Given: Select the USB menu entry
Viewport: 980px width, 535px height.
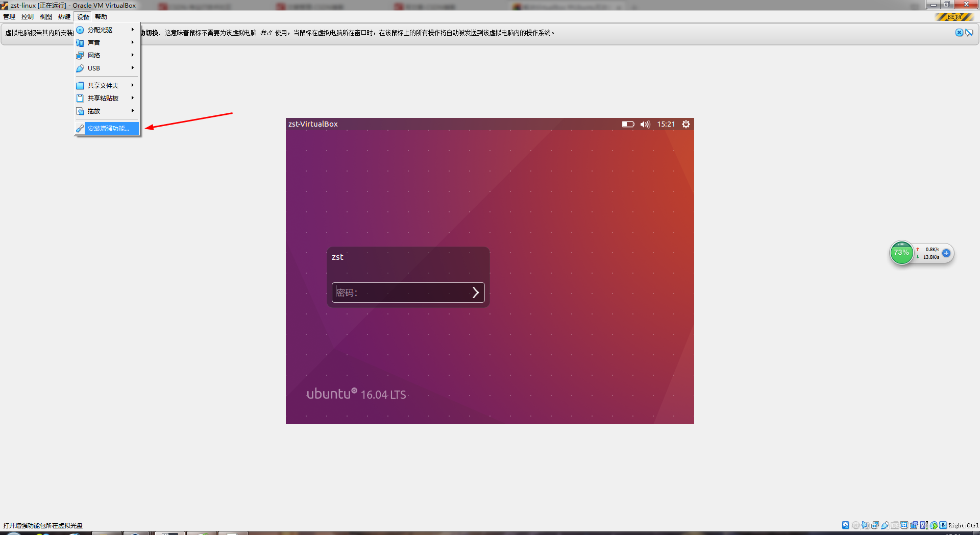Looking at the screenshot, I should [x=107, y=68].
